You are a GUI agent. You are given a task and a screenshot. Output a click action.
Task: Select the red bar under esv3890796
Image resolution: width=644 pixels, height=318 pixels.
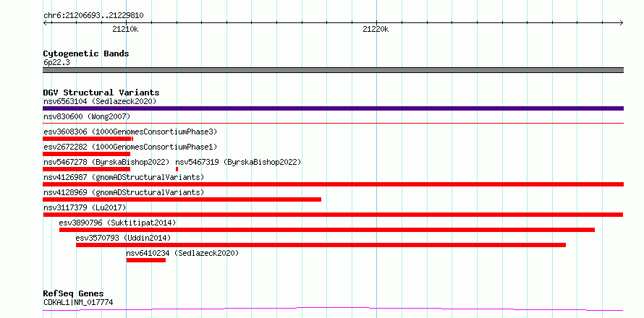click(x=327, y=230)
